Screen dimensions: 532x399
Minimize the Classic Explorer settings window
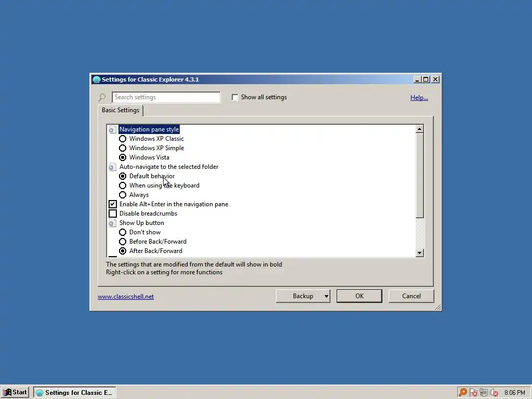[x=417, y=79]
